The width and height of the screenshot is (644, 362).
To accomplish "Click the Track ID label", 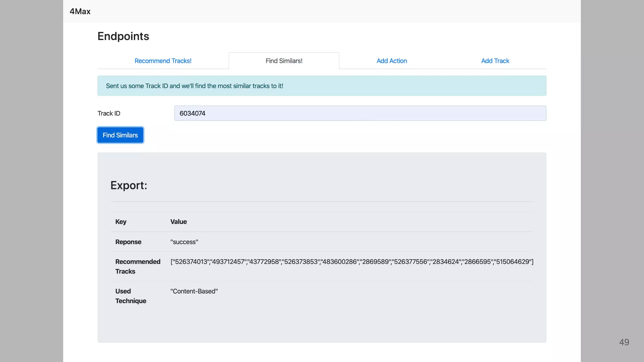I will tap(109, 113).
